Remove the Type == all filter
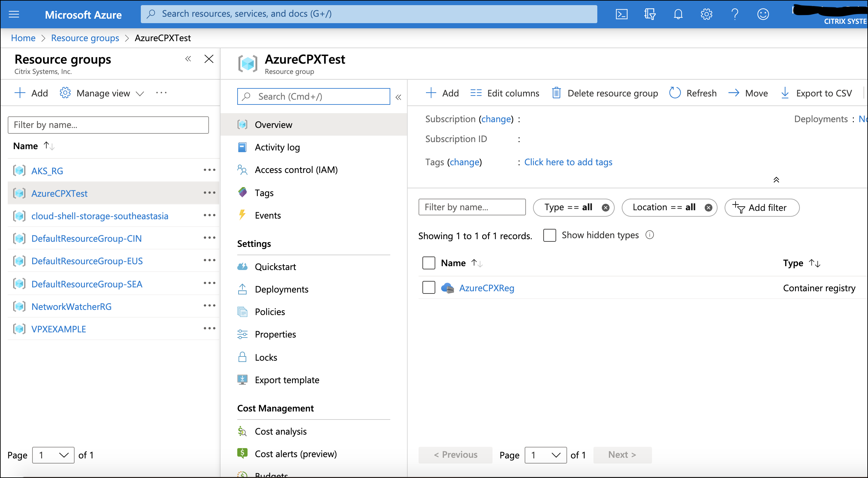Viewport: 868px width, 478px height. coord(606,208)
